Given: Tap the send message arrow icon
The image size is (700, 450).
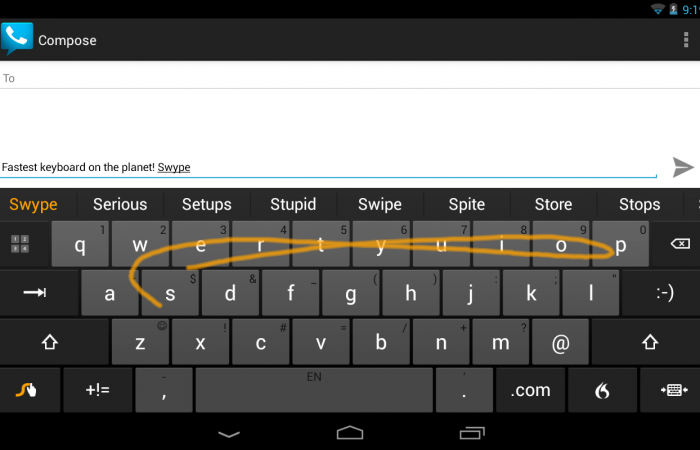Looking at the screenshot, I should point(683,167).
